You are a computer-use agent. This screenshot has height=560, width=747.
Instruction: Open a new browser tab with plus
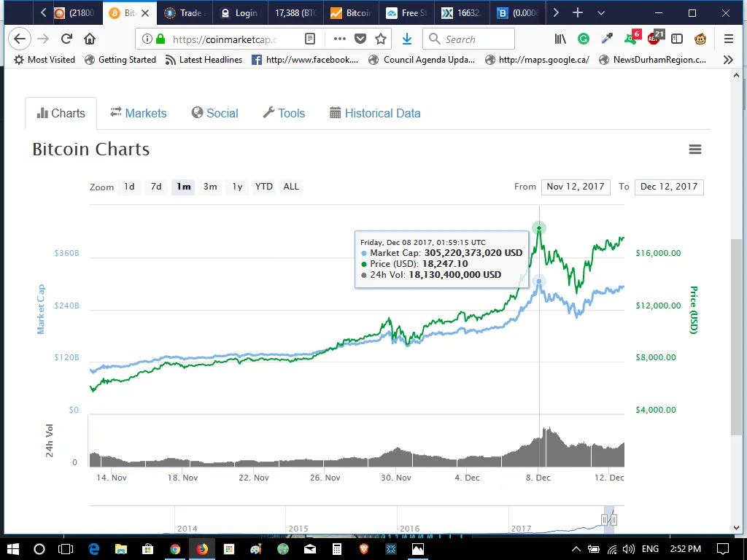point(578,13)
